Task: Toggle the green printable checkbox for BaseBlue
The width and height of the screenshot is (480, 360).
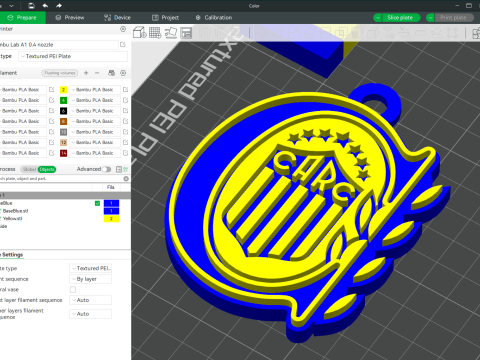Action: click(x=97, y=203)
